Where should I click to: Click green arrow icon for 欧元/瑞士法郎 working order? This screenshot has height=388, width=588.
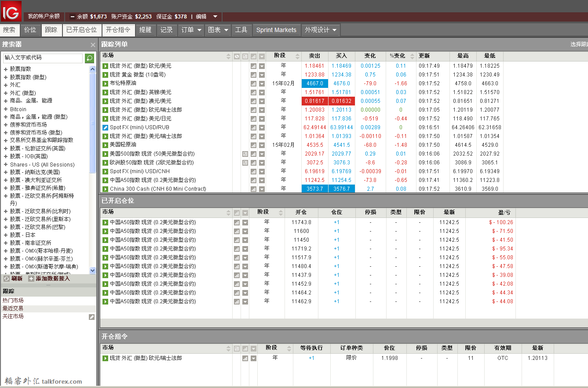click(105, 358)
